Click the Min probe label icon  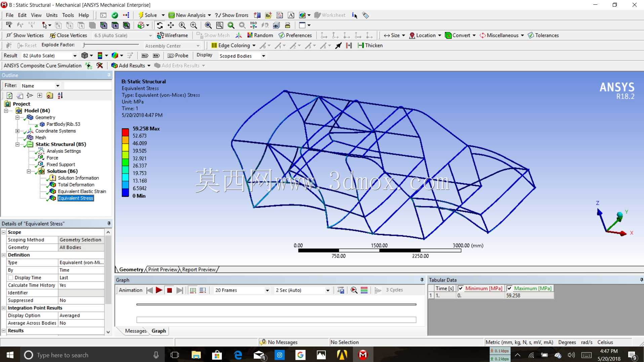[156, 56]
